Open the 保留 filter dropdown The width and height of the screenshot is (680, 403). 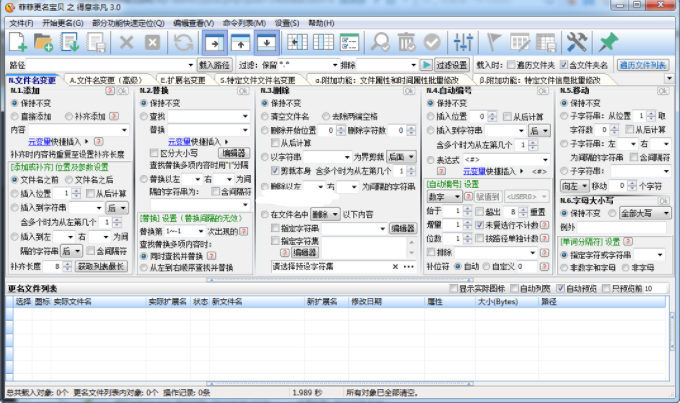click(335, 65)
